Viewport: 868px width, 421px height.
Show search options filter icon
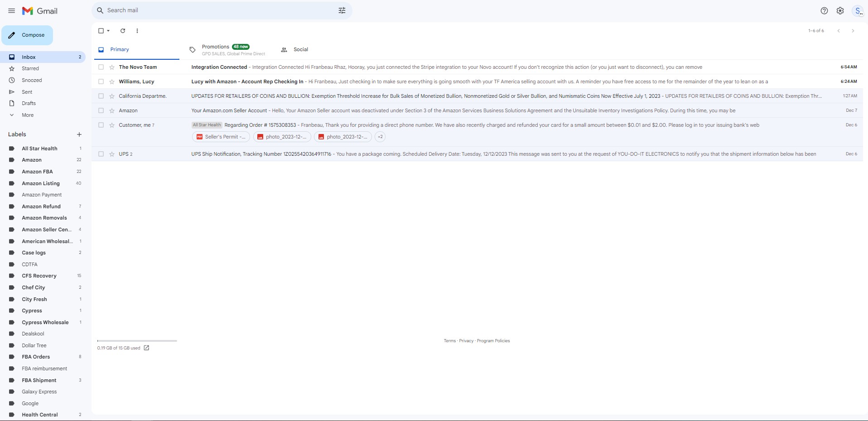click(x=342, y=10)
